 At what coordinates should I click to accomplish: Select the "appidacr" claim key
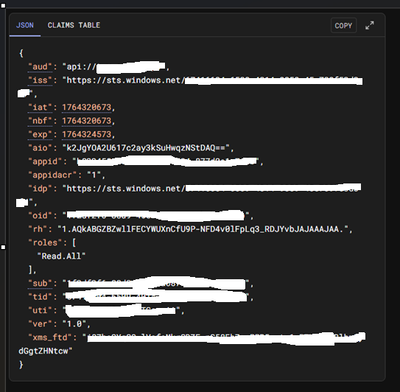click(x=53, y=175)
